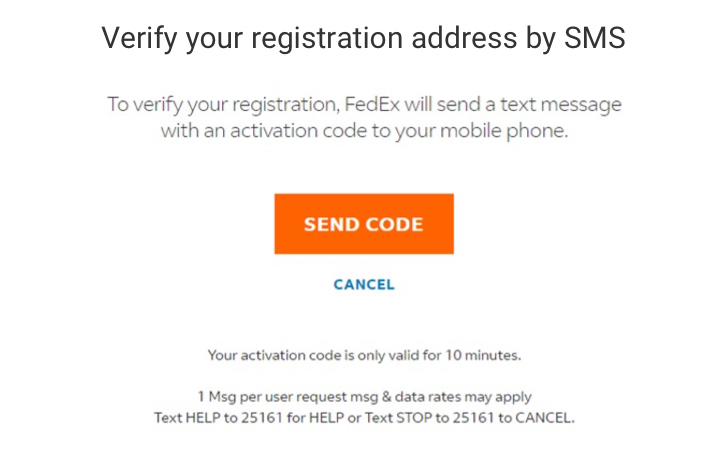Click the '10 minutes' text
Image resolution: width=727 pixels, height=451 pixels.
coord(483,356)
